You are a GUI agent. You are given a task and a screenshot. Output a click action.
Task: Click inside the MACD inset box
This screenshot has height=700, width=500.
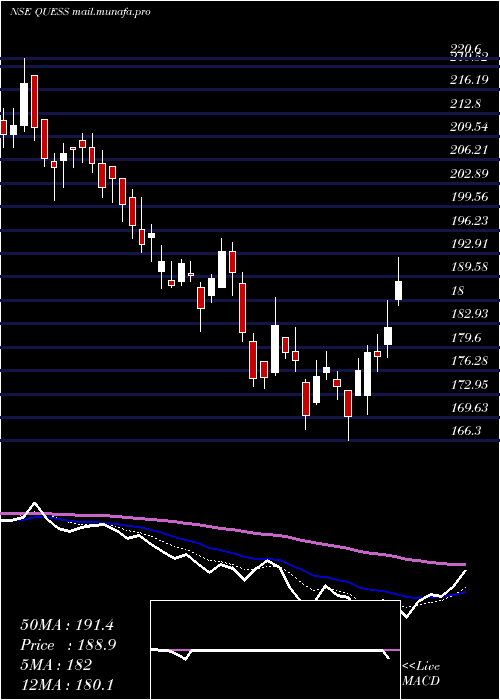click(275, 650)
